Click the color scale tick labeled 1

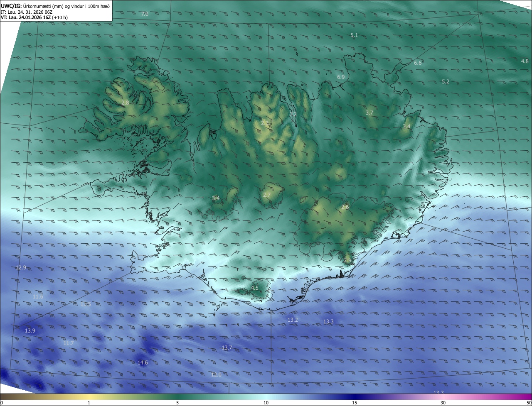[x=89, y=403]
